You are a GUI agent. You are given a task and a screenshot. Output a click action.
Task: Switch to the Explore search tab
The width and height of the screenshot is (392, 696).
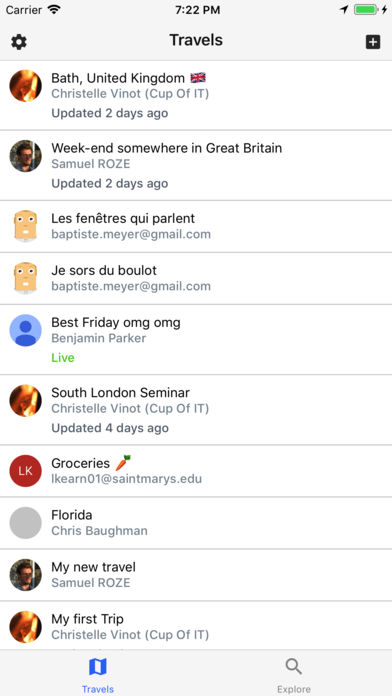[293, 675]
